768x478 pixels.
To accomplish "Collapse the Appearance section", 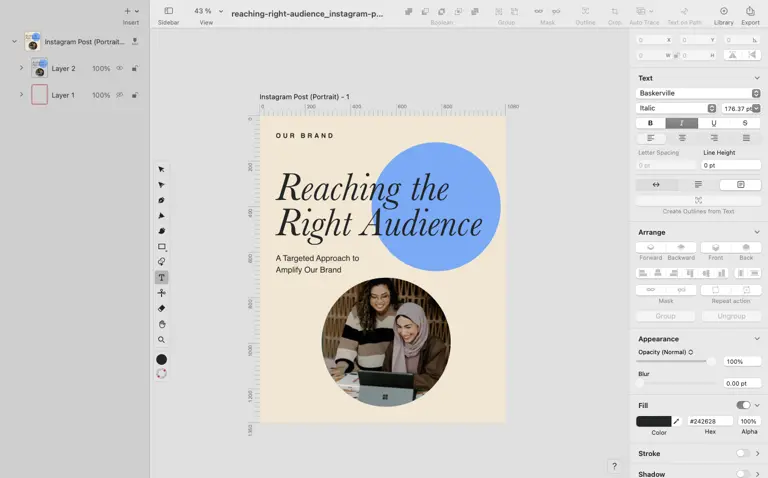I will pyautogui.click(x=757, y=339).
